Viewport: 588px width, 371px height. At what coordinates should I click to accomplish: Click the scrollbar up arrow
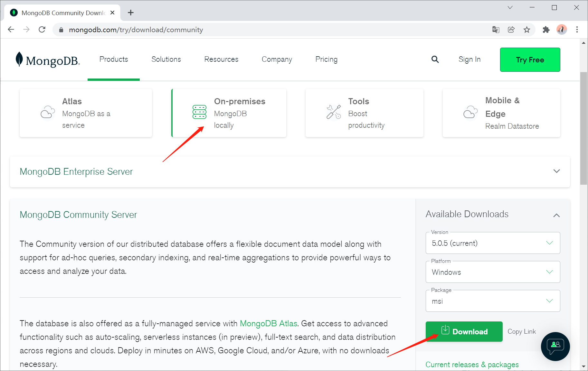pos(583,43)
